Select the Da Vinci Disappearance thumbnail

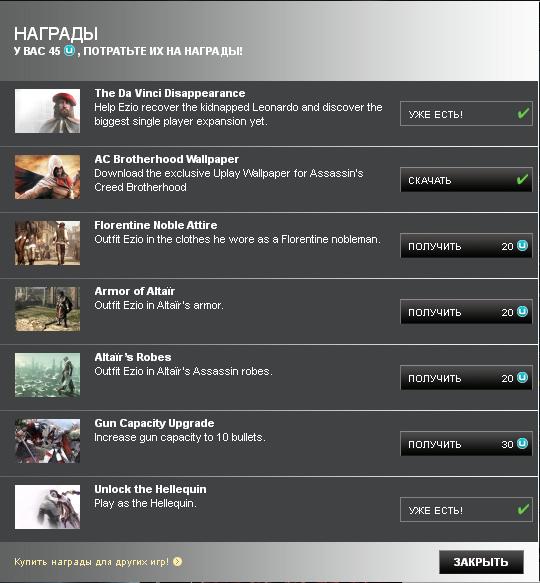tap(47, 111)
